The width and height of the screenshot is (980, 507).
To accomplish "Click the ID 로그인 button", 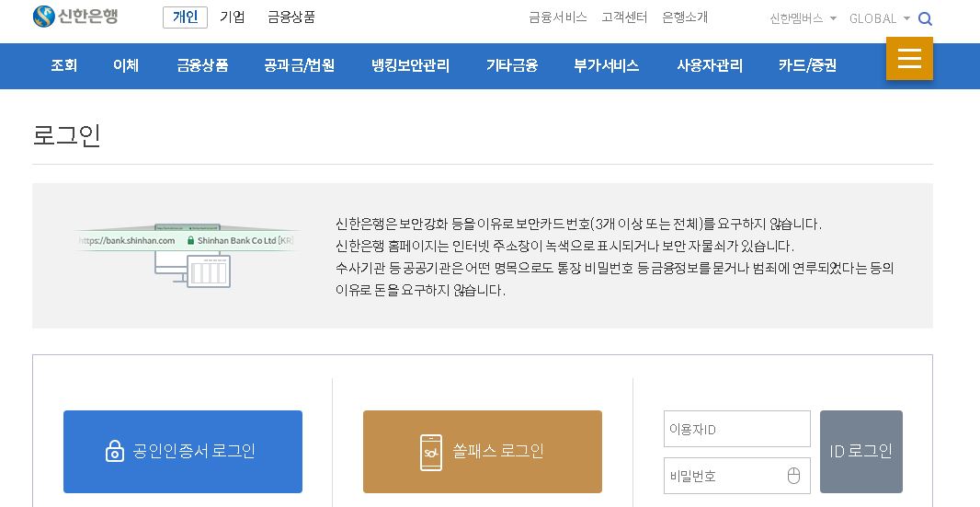I will (x=861, y=451).
